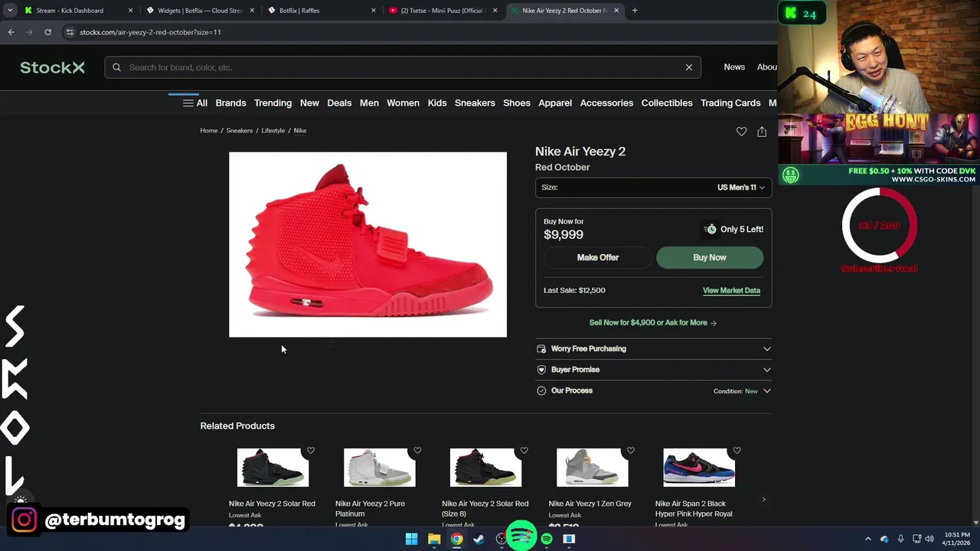The image size is (980, 551).
Task: Open Spotify from the taskbar
Action: pyautogui.click(x=547, y=539)
